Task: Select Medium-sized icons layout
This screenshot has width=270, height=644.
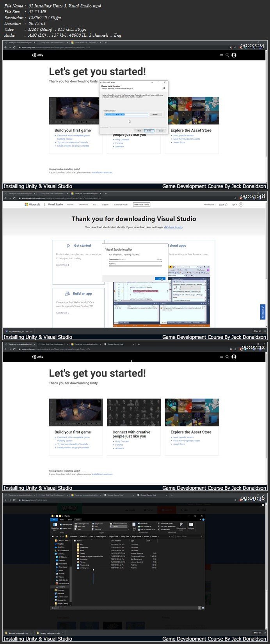Action: [x=118, y=524]
